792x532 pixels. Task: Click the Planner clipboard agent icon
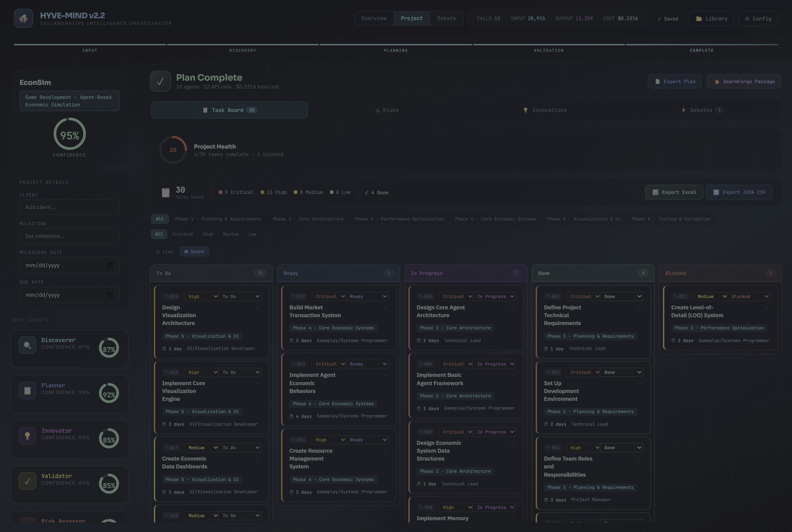coord(27,391)
